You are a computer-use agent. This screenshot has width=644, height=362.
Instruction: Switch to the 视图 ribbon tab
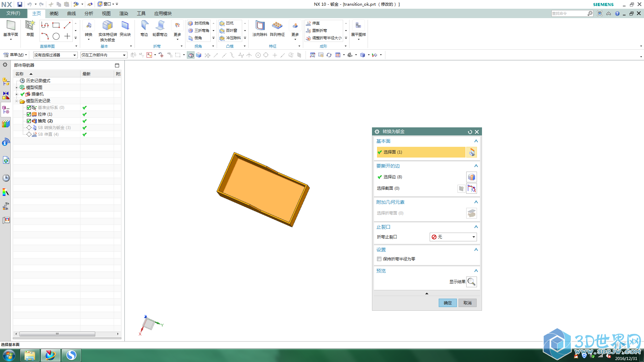click(x=106, y=13)
